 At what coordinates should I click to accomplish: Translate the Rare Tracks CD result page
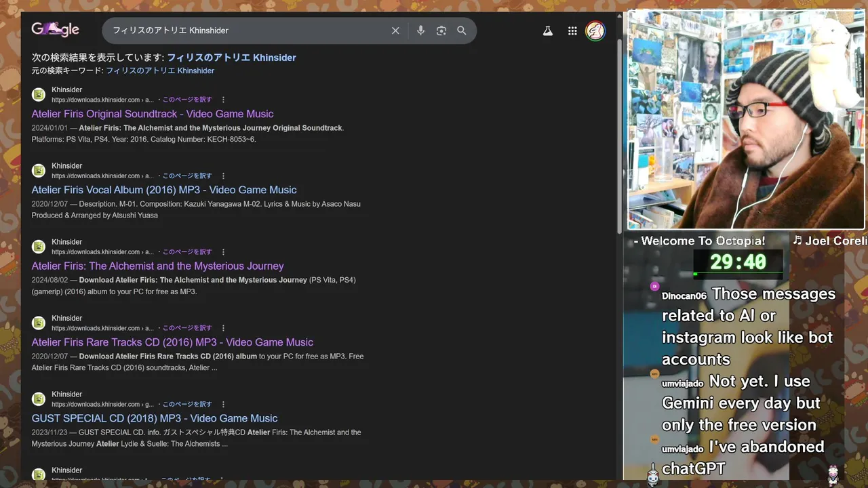point(187,328)
